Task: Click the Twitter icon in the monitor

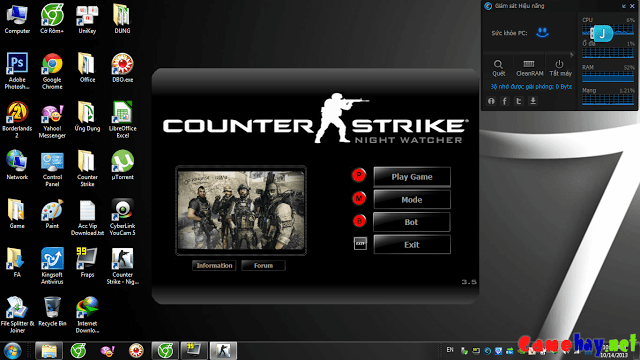Action: 519,101
